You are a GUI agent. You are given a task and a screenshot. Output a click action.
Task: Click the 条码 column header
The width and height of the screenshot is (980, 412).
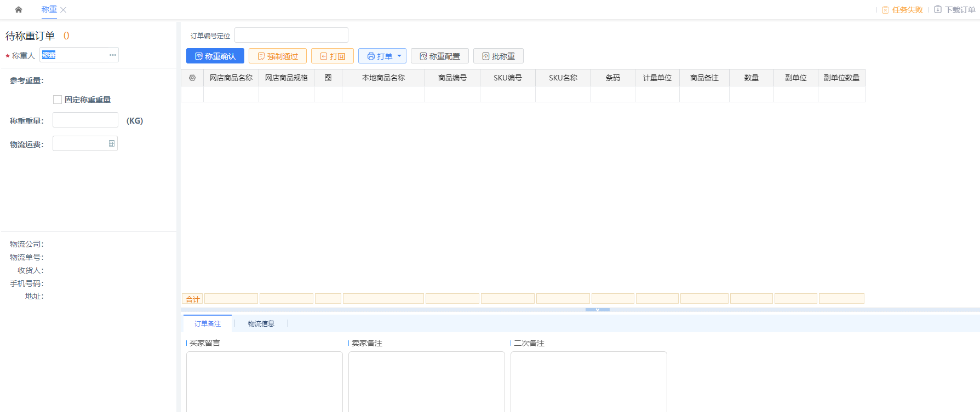[613, 78]
